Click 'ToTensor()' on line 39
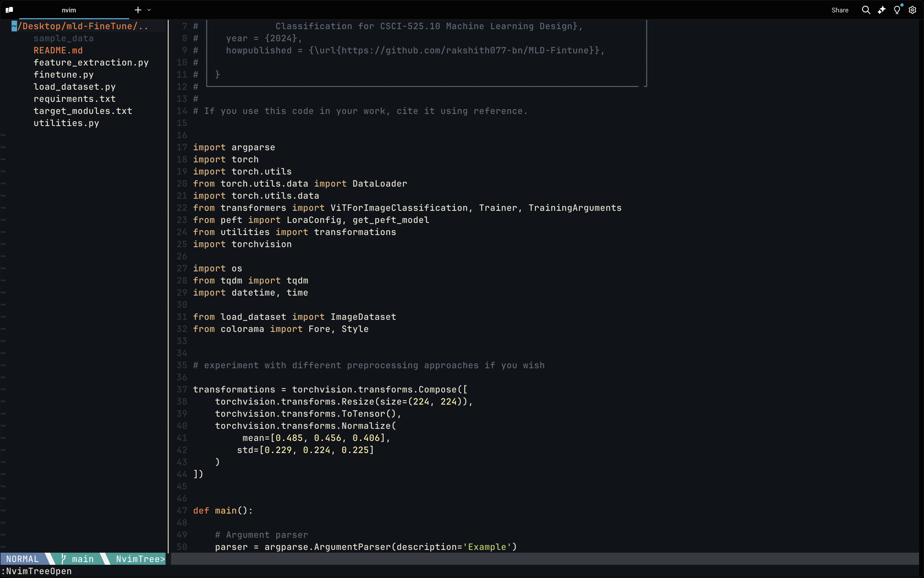The image size is (924, 578). point(369,414)
